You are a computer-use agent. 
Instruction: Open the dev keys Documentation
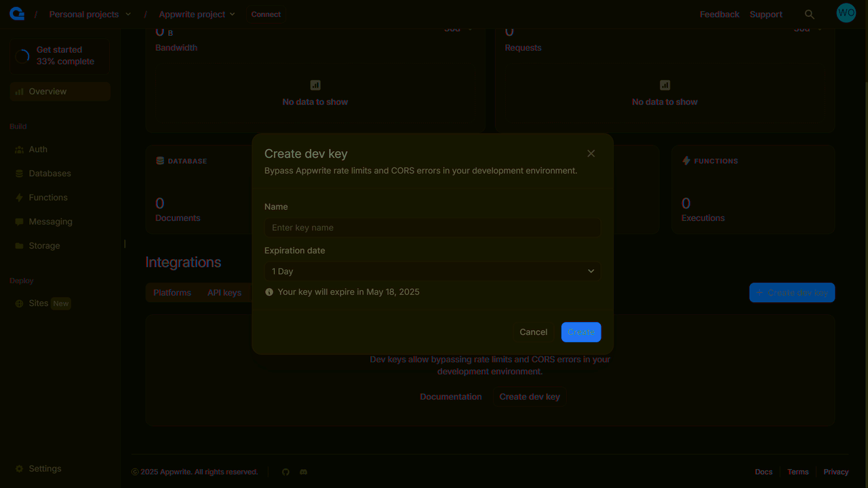click(x=450, y=396)
